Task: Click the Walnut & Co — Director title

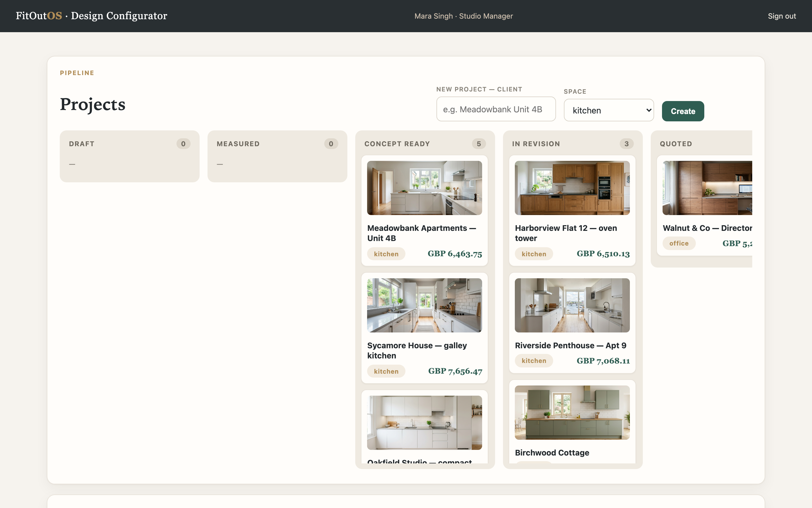Action: pyautogui.click(x=707, y=228)
